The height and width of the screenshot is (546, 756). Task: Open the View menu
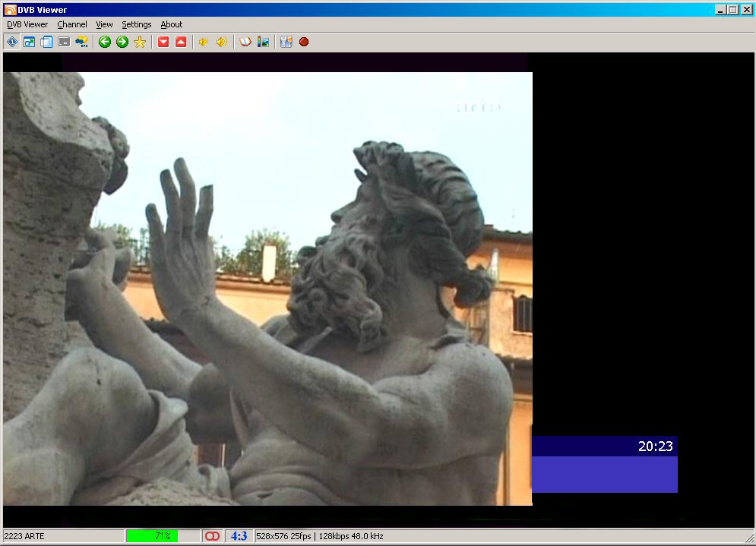104,24
